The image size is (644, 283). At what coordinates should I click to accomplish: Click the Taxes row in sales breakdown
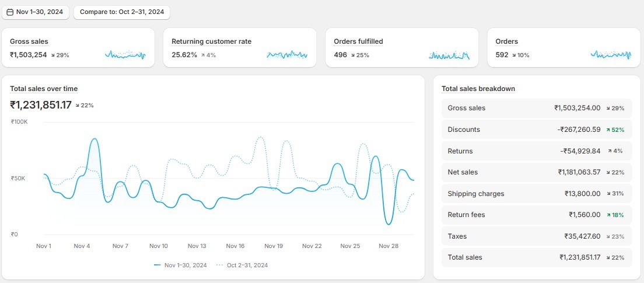click(536, 236)
